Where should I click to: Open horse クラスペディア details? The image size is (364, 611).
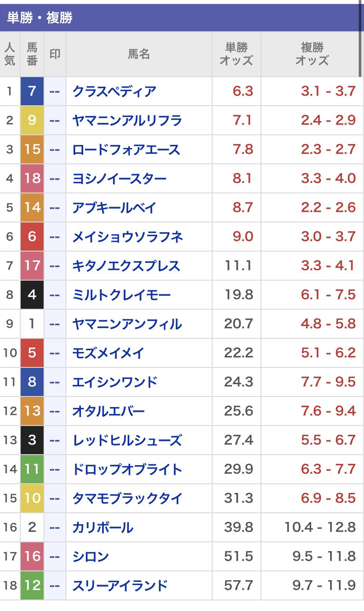tap(114, 91)
